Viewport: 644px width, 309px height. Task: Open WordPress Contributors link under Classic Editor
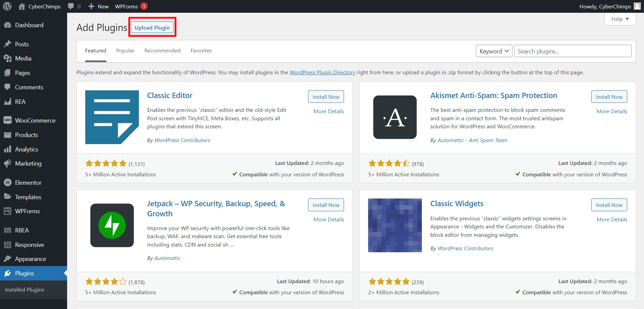182,140
